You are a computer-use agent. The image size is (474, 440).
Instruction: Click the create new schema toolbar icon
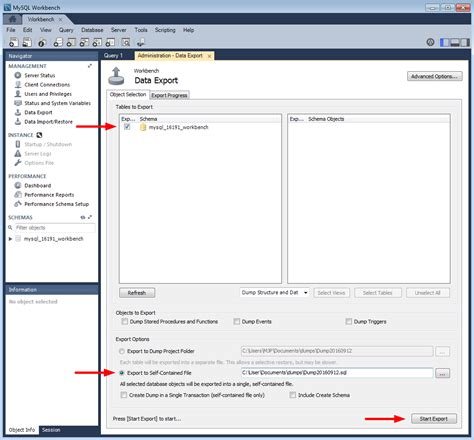(58, 43)
